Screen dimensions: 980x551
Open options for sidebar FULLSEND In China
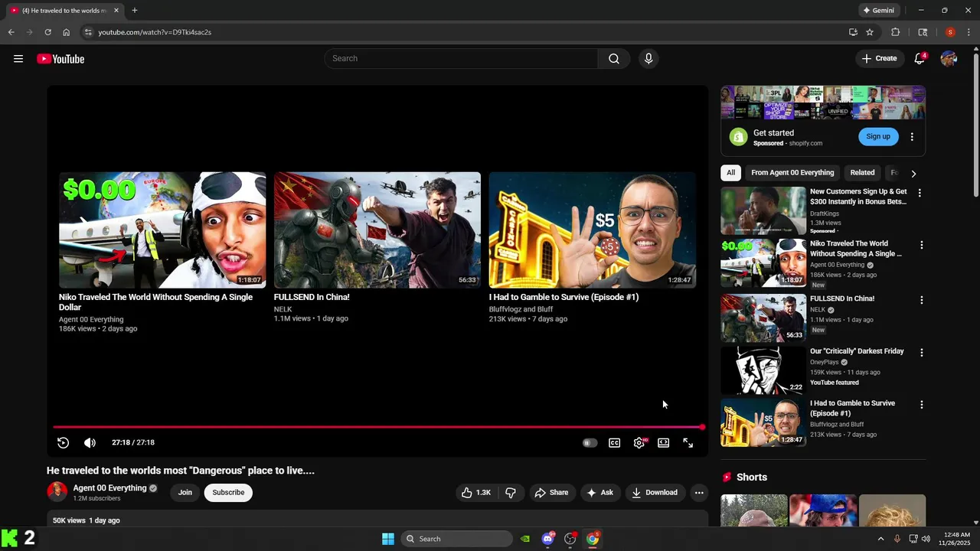[922, 300]
